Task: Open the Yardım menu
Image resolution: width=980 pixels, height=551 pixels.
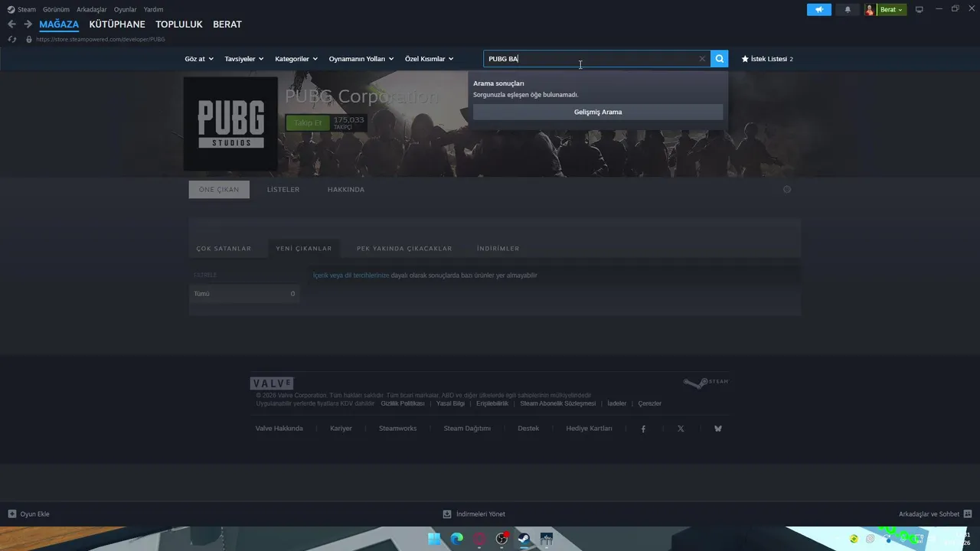Action: tap(153, 9)
